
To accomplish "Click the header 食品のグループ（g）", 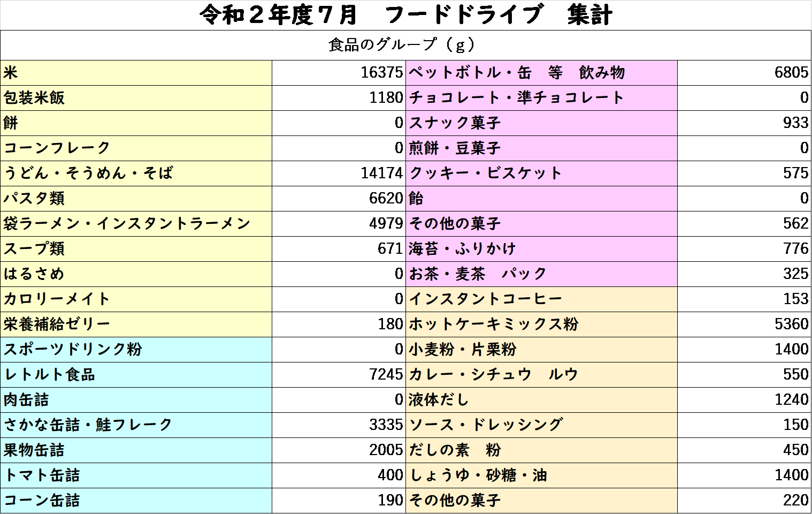I will [x=406, y=45].
